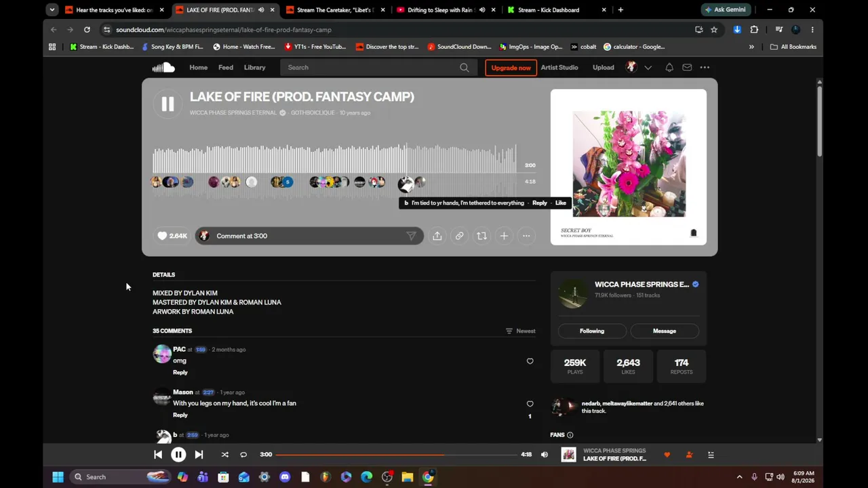Jump to timestamp 2:27 in Mason's comment
868x488 pixels.
(208, 392)
